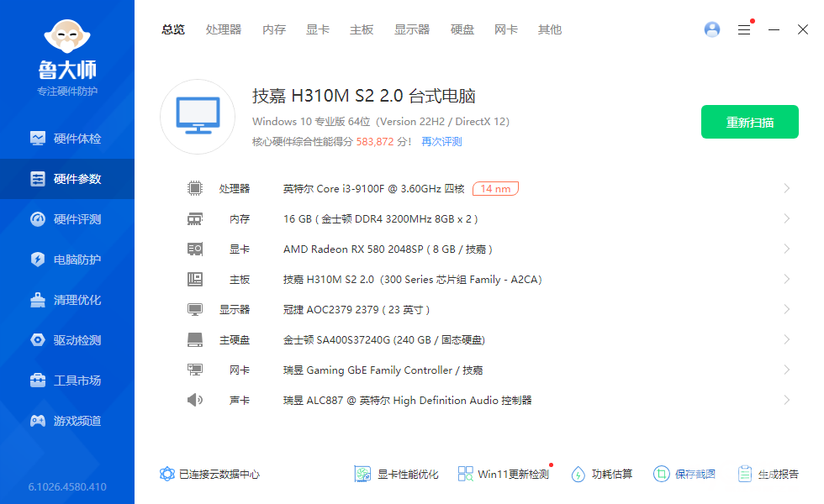The height and width of the screenshot is (504, 824).
Task: Click the 再次评测 re-evaluate link
Action: click(x=441, y=142)
